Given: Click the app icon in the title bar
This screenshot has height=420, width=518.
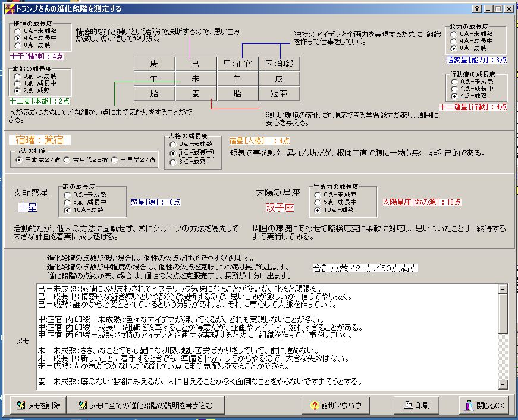Looking at the screenshot, I should [10, 8].
